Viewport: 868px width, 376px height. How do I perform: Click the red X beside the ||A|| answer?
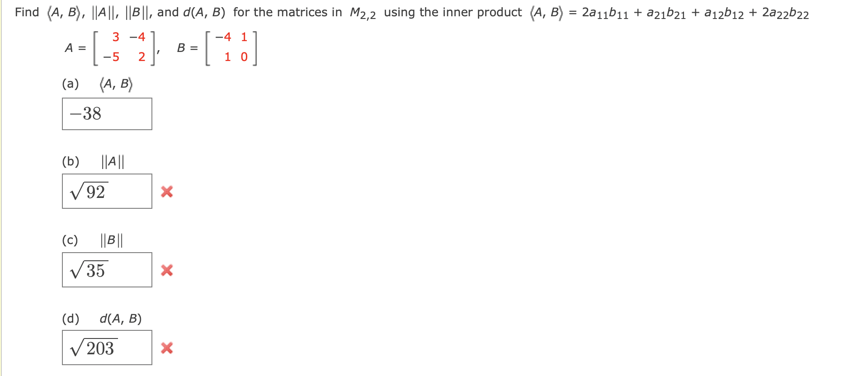(167, 192)
